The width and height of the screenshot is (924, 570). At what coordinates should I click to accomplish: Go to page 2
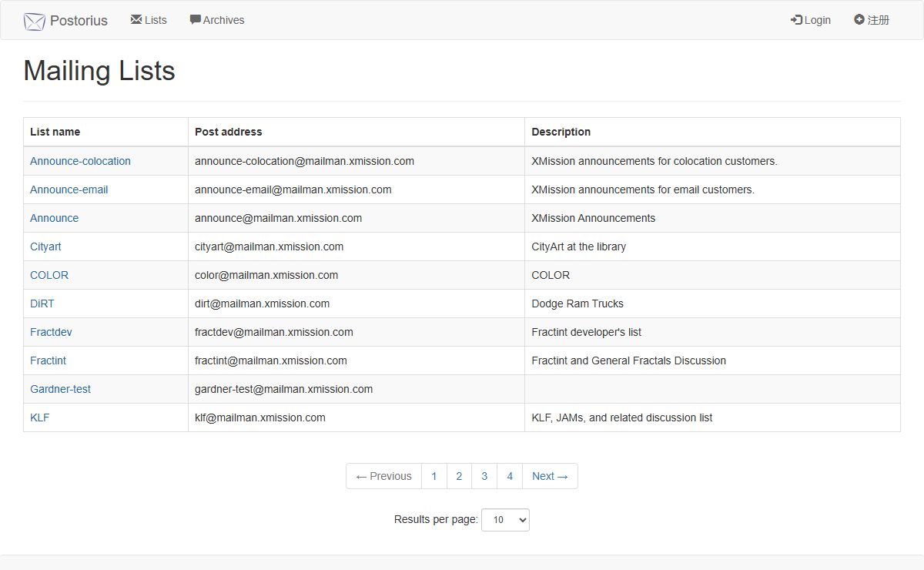point(459,476)
